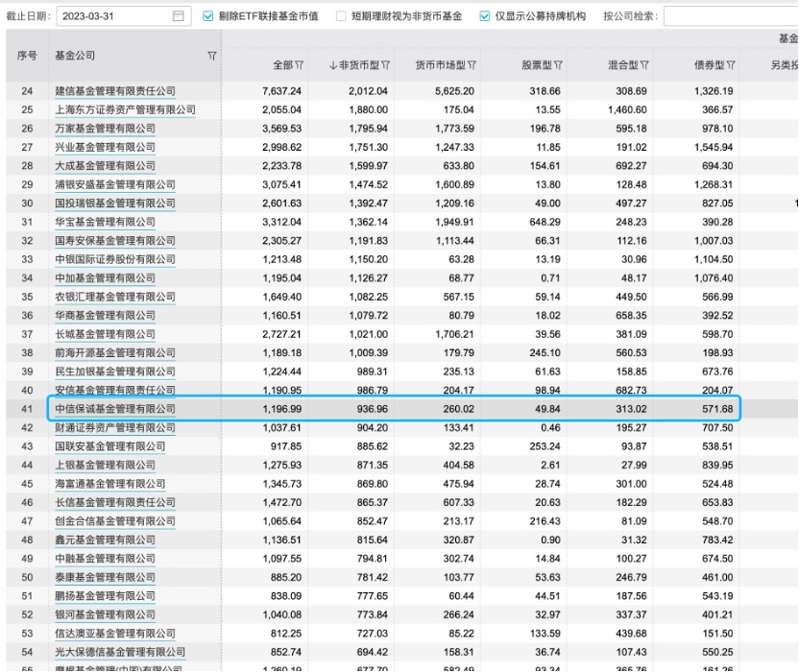Screen dimensions: 799x672
Task: Open 海富通基金管理有限公司 link
Action: point(110,484)
